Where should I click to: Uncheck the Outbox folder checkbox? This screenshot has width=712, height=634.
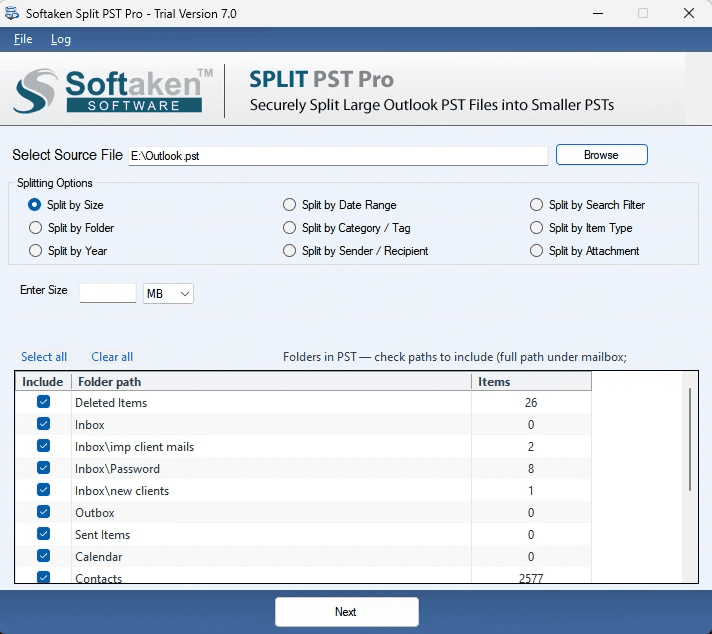(x=44, y=512)
